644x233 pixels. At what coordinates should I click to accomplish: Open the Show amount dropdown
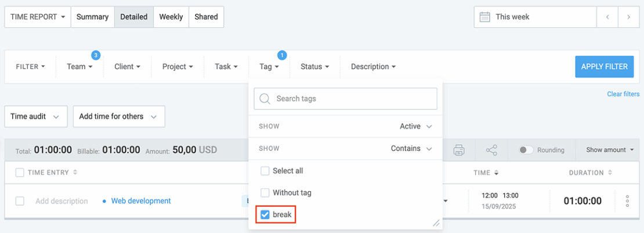610,150
